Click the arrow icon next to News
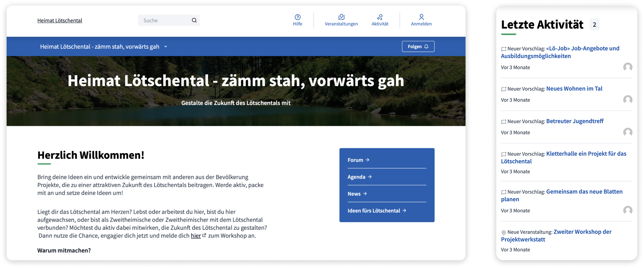Image resolution: width=644 pixels, height=268 pixels. [x=365, y=194]
